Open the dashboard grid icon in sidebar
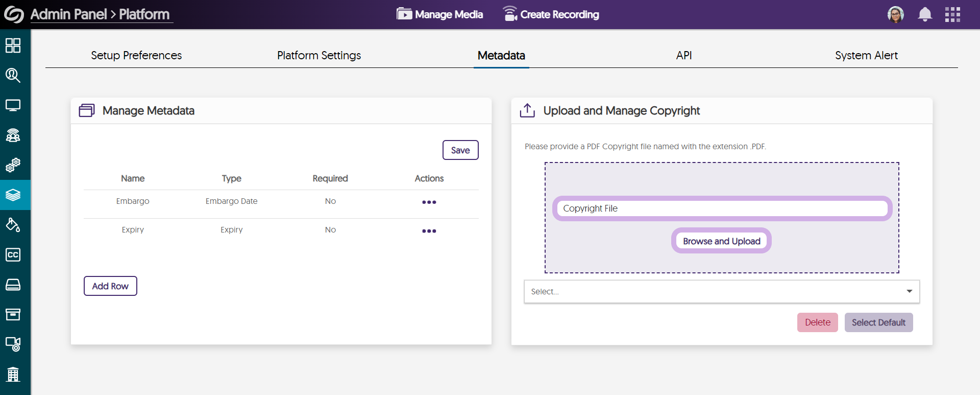Screen dimensions: 980x395 pos(13,45)
